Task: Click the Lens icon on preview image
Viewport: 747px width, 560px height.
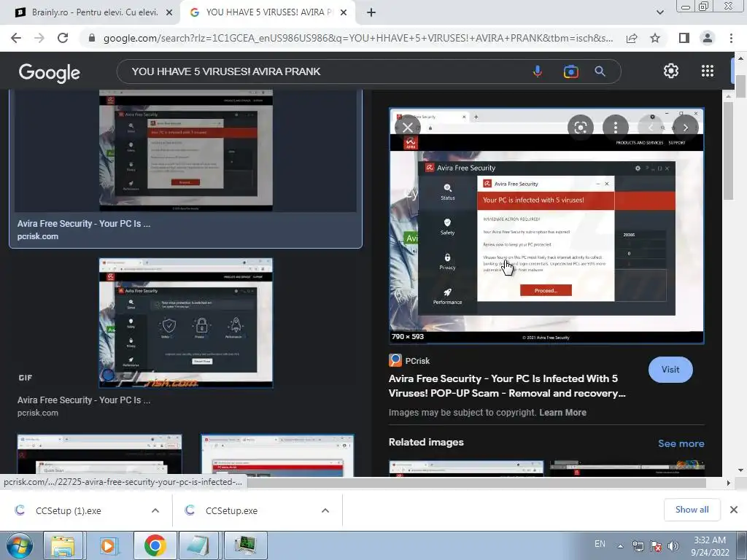Action: [580, 127]
